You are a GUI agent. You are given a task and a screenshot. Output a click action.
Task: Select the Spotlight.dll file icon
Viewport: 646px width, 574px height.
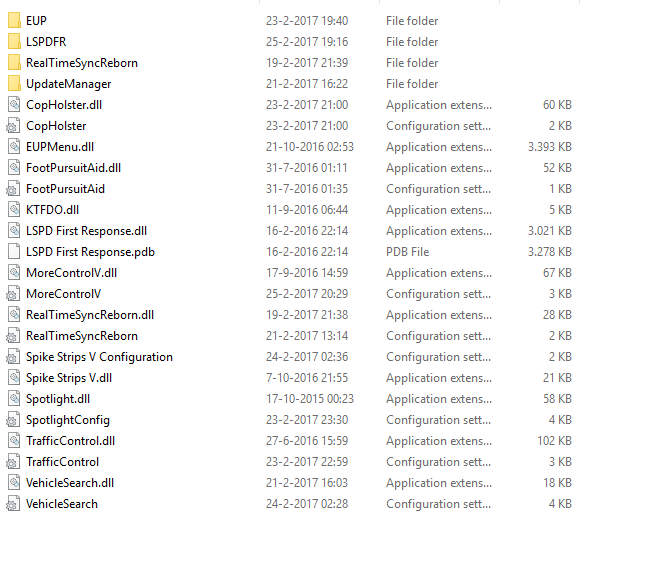(x=14, y=399)
